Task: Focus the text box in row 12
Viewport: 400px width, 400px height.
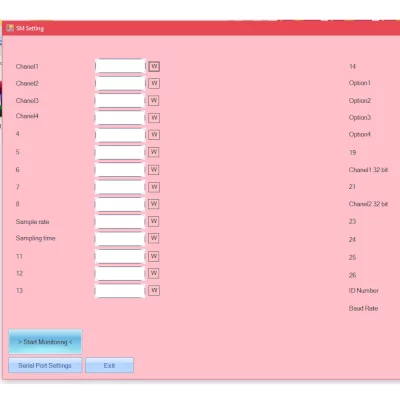Action: (x=120, y=274)
